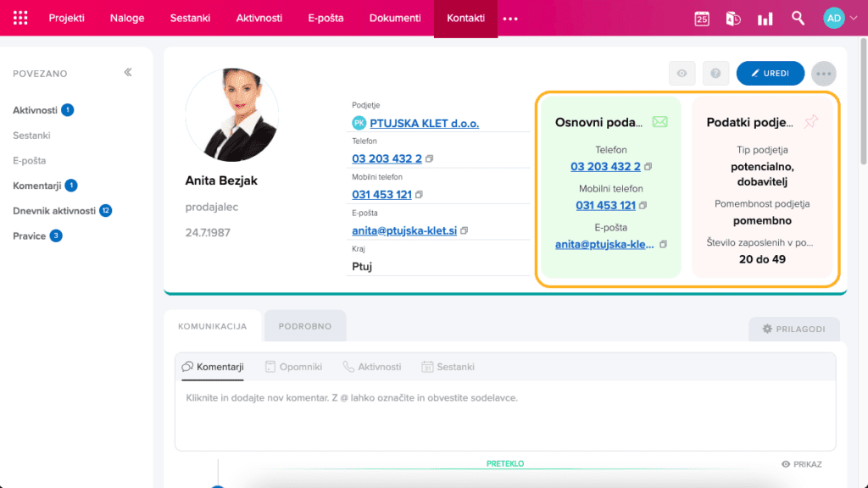Expand the AD user account dropdown
Image resolution: width=868 pixels, height=488 pixels.
[840, 19]
